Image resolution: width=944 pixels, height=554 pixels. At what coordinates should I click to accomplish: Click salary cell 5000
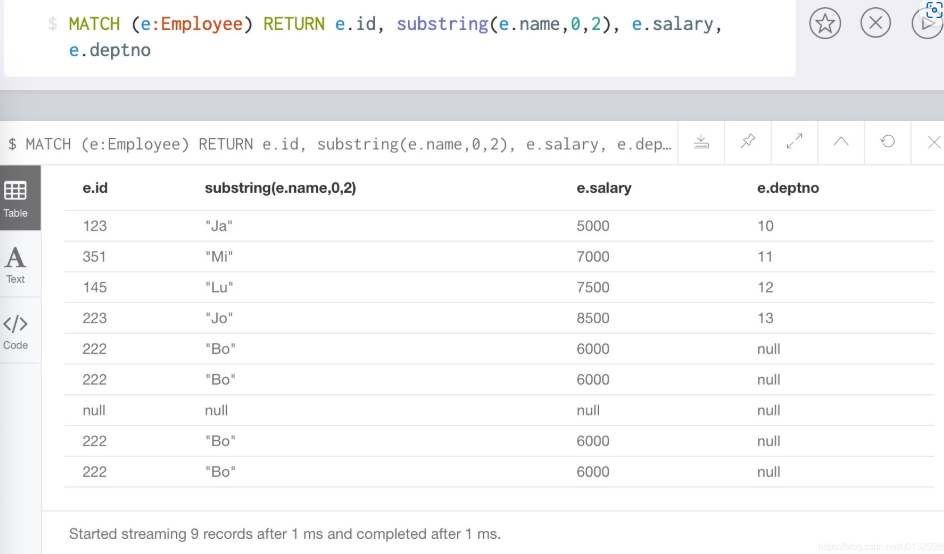[x=593, y=226]
